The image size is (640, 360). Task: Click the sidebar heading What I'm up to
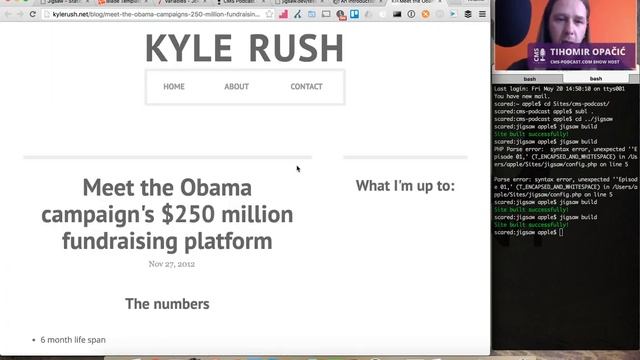(x=405, y=186)
